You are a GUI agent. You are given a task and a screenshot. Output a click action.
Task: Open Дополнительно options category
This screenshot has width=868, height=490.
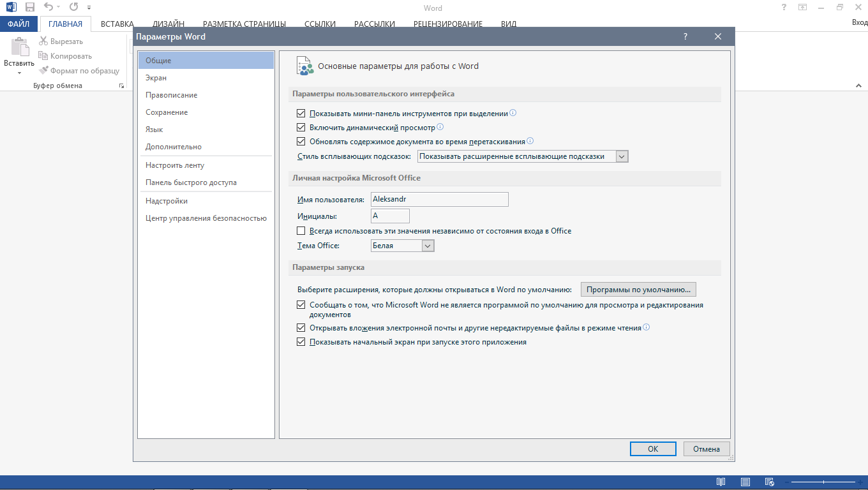(x=206, y=147)
